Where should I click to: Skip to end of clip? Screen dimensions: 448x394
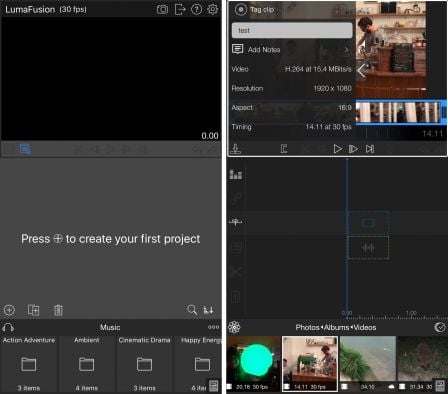pos(370,149)
